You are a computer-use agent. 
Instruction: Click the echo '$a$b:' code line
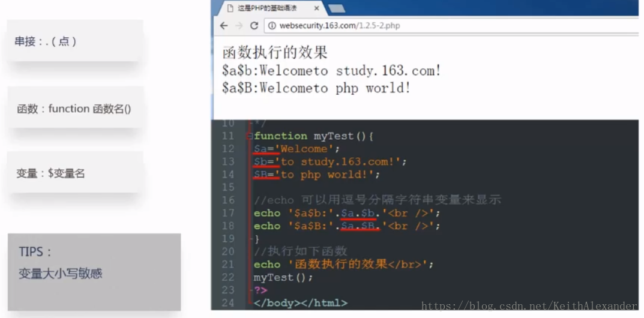[347, 213]
